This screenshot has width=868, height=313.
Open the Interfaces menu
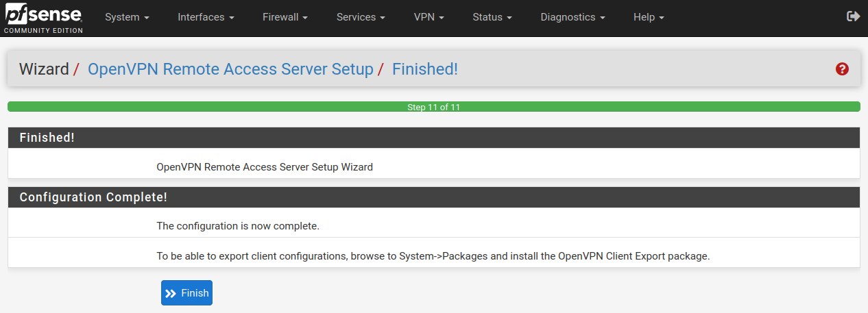pos(206,17)
